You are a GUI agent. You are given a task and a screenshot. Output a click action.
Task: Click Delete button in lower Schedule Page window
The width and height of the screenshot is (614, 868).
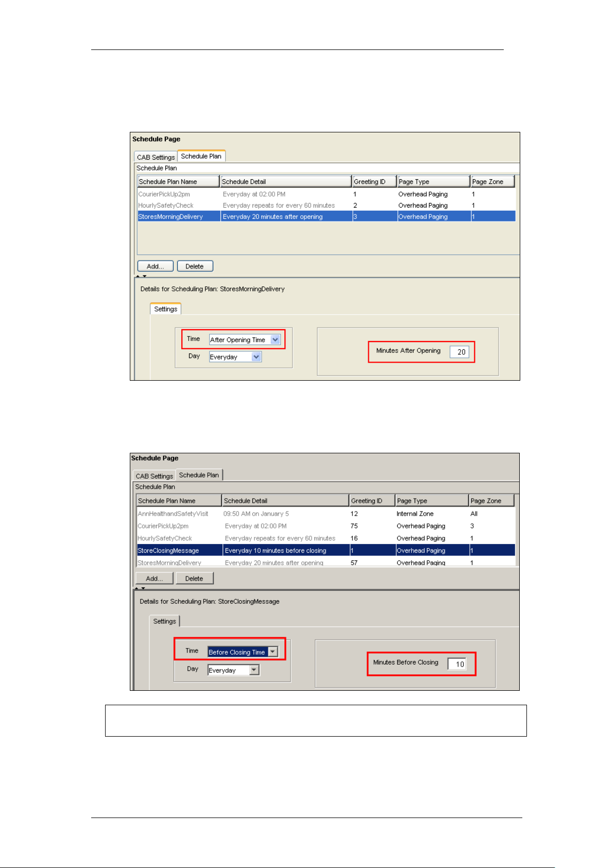pos(194,578)
